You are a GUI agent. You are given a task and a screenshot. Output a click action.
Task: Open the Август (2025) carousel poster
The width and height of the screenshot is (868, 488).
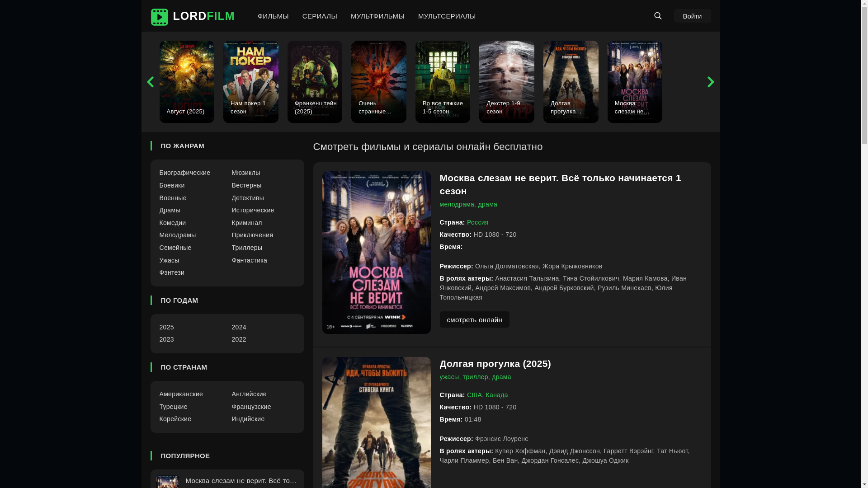coord(187,82)
